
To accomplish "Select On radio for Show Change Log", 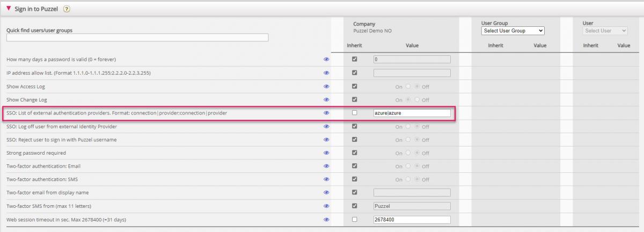I will (408, 99).
